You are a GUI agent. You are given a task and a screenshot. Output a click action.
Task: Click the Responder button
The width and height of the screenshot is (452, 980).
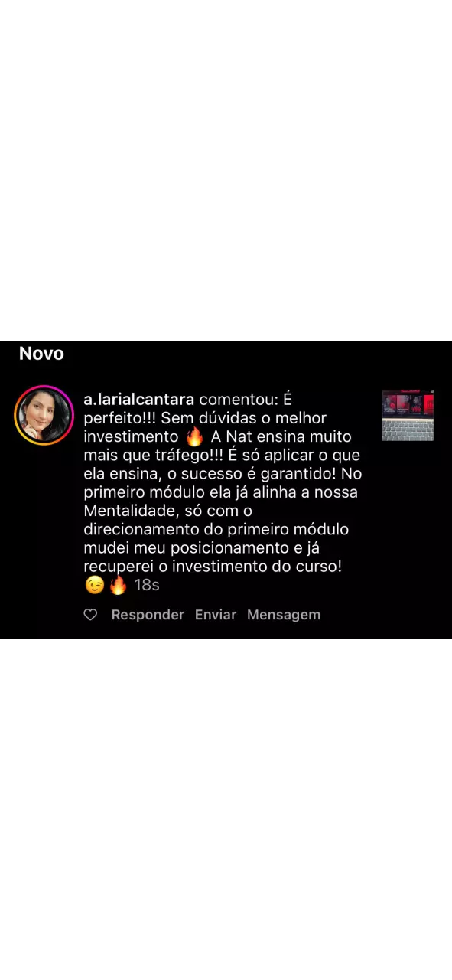click(148, 615)
